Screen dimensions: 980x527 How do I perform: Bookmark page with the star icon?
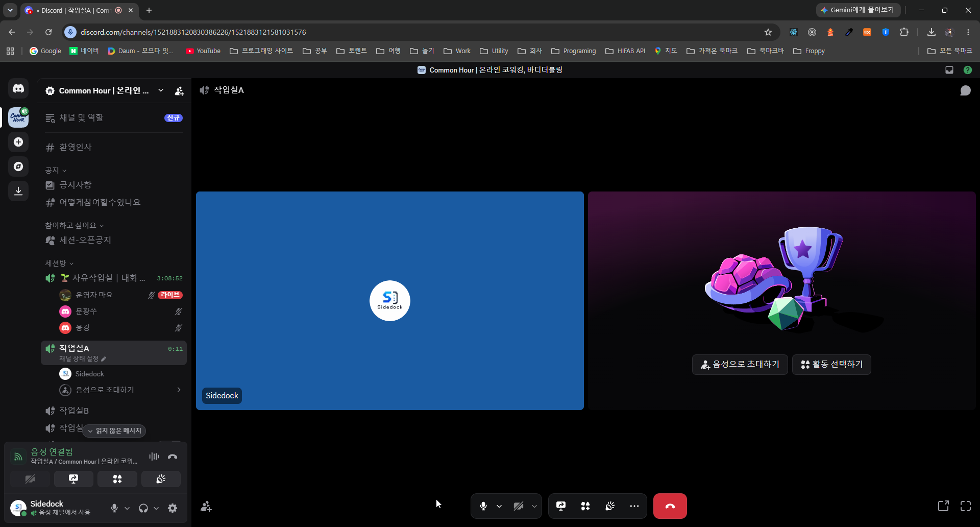(768, 32)
